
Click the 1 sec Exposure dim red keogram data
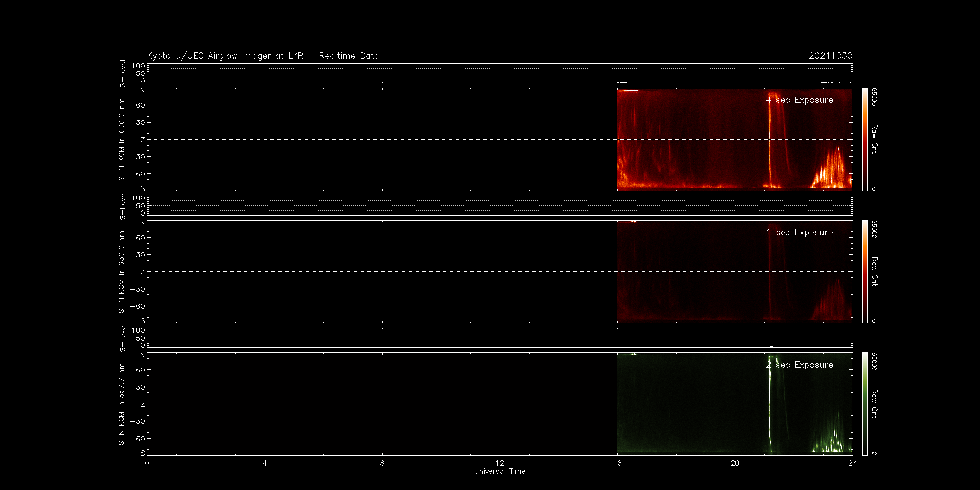[735, 272]
